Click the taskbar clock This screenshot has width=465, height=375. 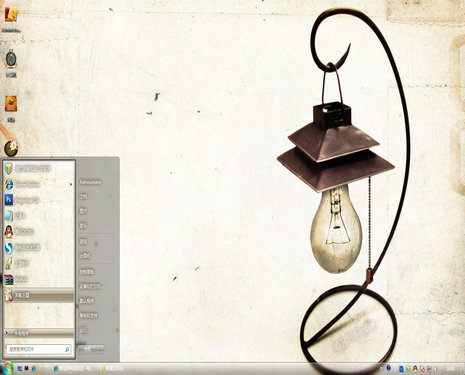pos(451,369)
